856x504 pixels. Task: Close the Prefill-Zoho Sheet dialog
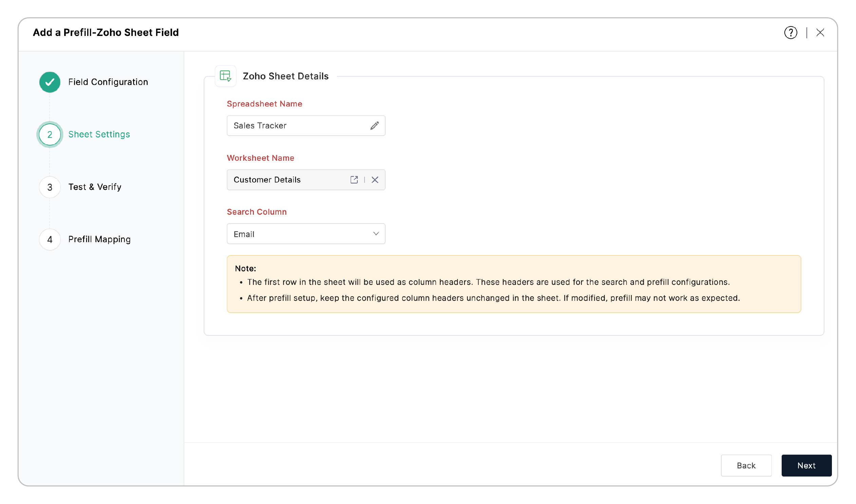[820, 33]
